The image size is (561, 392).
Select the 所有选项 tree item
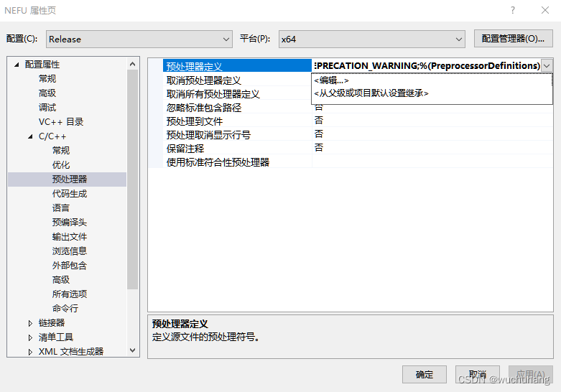pos(70,294)
